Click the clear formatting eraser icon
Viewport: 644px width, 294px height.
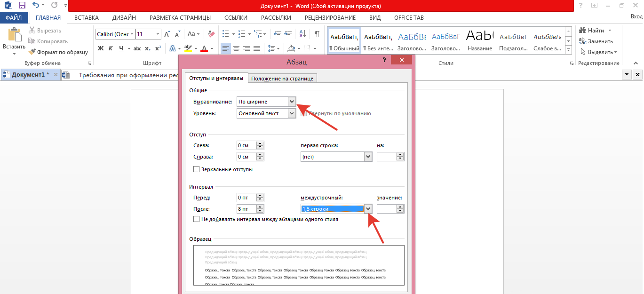211,34
